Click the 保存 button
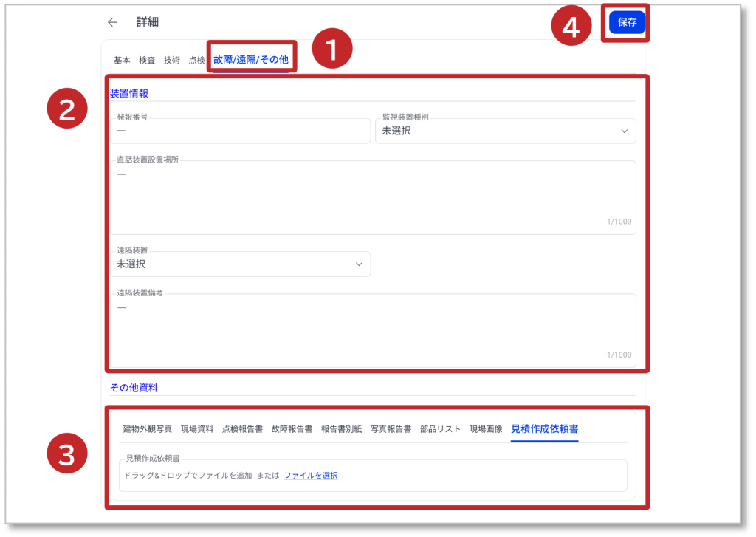 627,23
